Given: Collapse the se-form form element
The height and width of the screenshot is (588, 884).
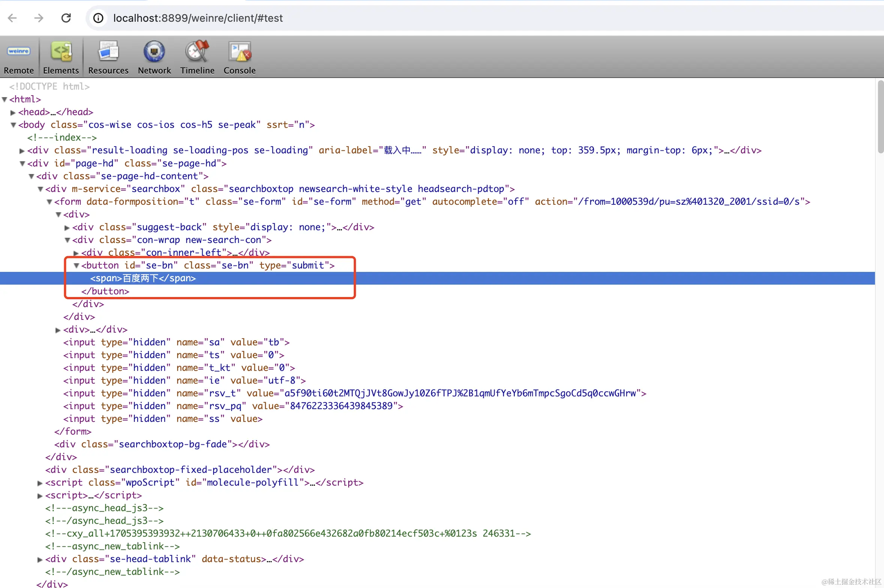Looking at the screenshot, I should click(x=49, y=202).
